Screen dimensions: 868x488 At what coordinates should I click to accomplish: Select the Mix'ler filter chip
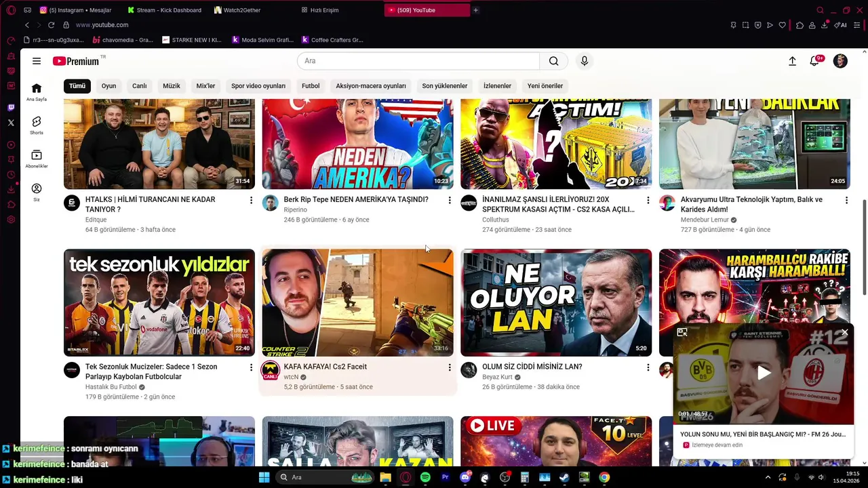(x=205, y=86)
